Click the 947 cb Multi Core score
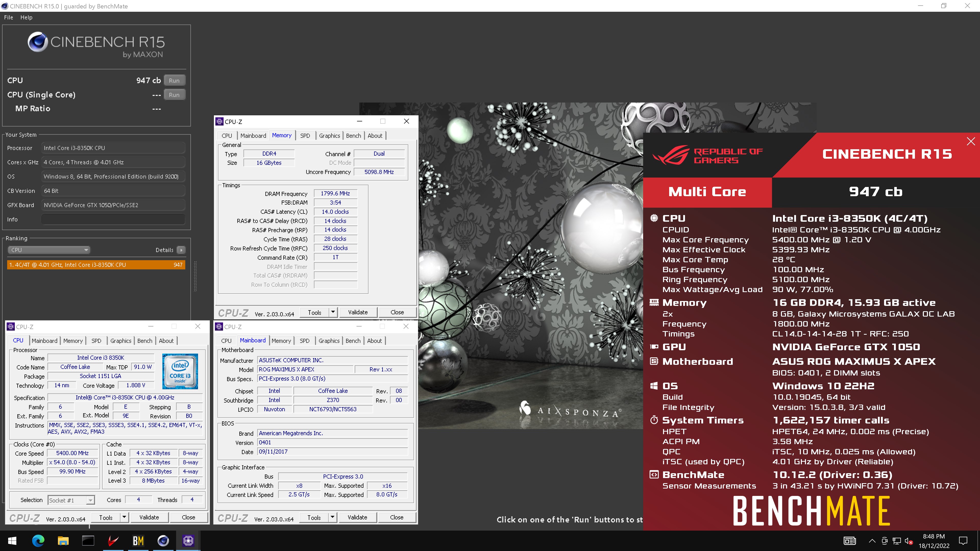This screenshot has height=551, width=980. 876,192
